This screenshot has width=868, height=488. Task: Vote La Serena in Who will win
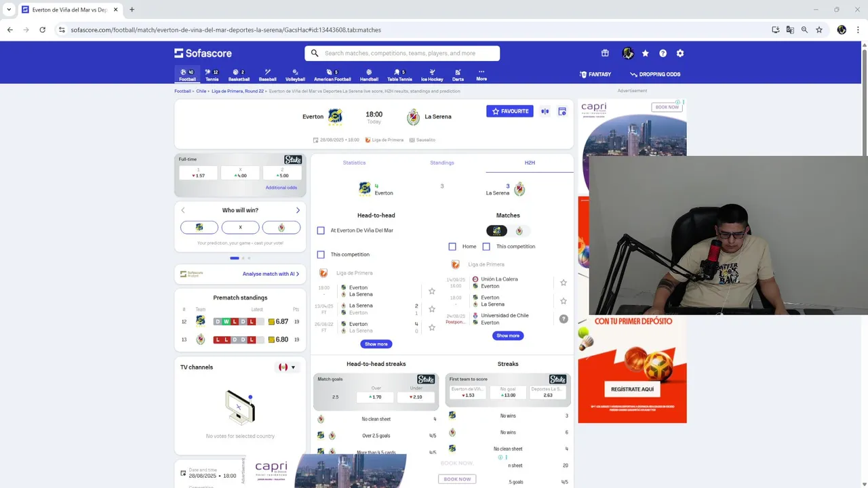[x=281, y=228]
